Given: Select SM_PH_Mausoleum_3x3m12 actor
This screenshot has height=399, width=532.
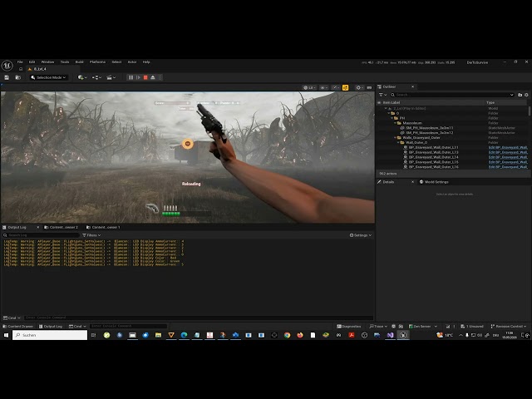Looking at the screenshot, I should tap(429, 133).
